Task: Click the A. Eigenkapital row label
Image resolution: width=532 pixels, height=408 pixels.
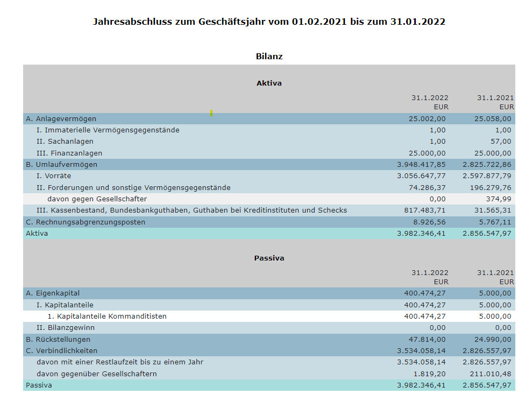Action: [53, 293]
